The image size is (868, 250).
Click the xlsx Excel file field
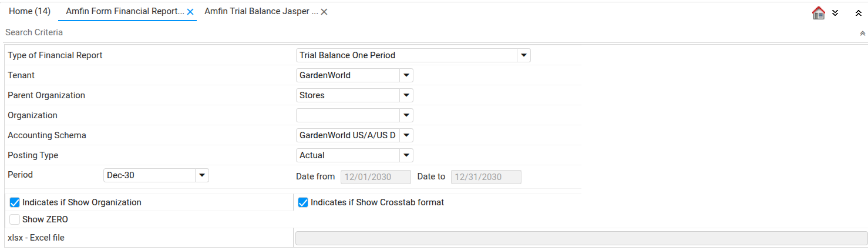(581, 238)
